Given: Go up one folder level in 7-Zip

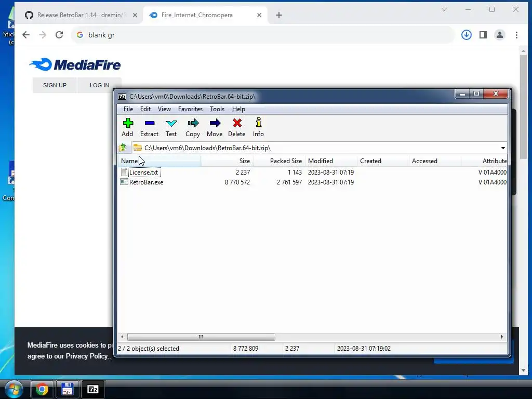Looking at the screenshot, I should click(123, 148).
